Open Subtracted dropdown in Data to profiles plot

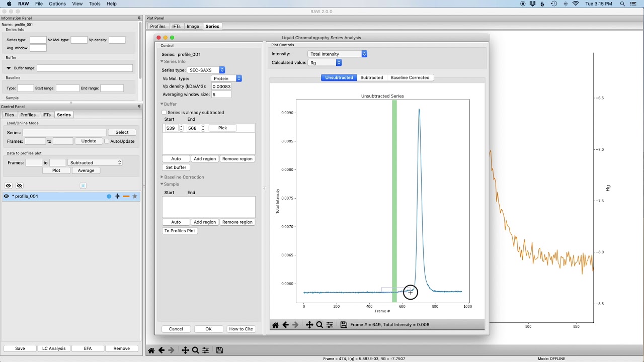[x=95, y=162]
